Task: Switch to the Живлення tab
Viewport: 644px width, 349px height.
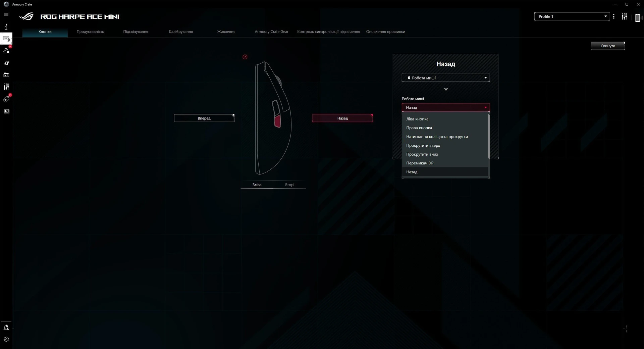Action: pyautogui.click(x=226, y=32)
